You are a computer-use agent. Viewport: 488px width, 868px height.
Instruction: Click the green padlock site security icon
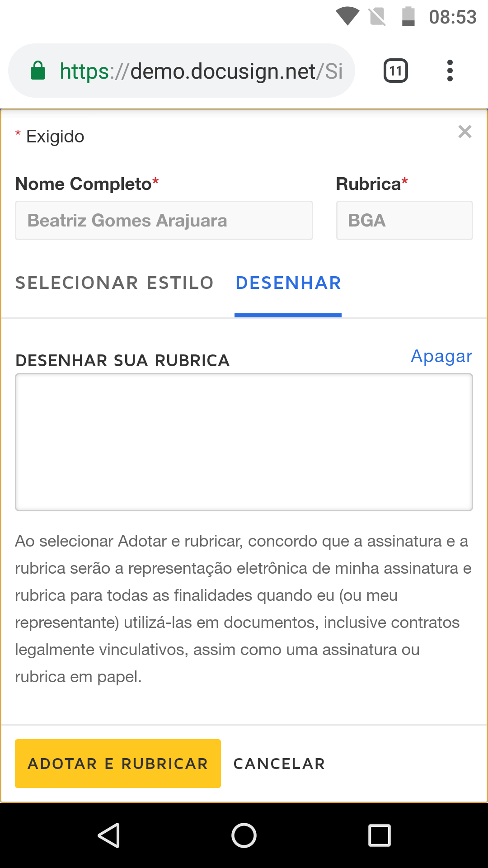[x=38, y=71]
